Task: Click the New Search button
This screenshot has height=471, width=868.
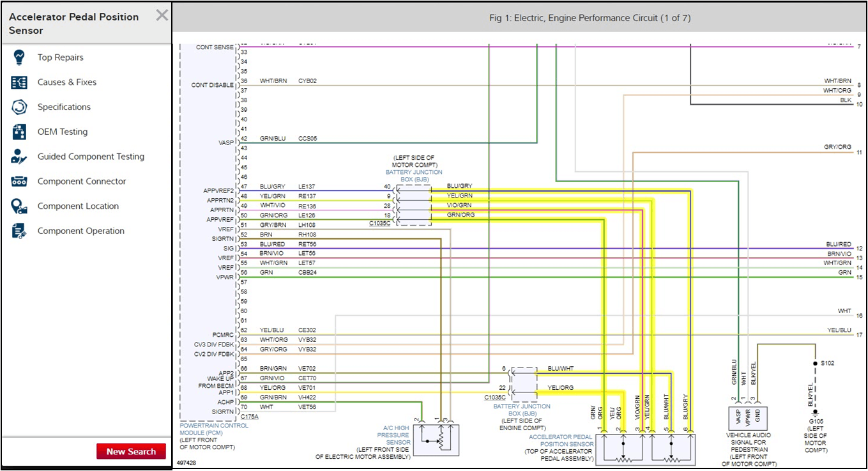Action: pyautogui.click(x=131, y=451)
